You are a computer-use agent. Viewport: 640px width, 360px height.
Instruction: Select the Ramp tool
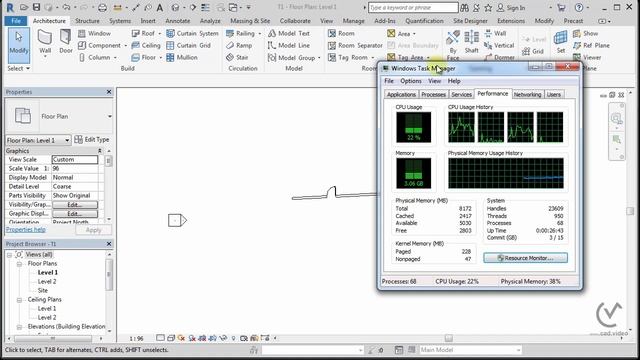coord(239,45)
